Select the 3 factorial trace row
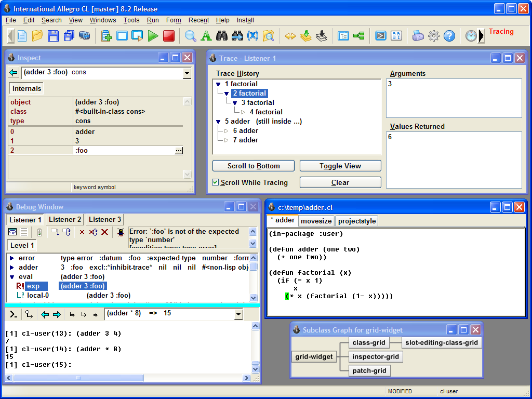The height and width of the screenshot is (399, 532). point(258,103)
